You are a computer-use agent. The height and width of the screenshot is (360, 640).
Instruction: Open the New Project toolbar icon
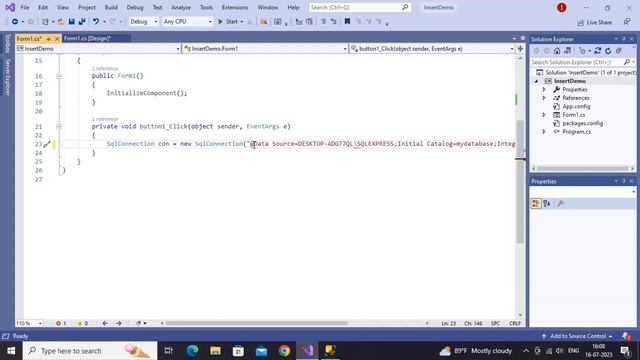(45, 22)
